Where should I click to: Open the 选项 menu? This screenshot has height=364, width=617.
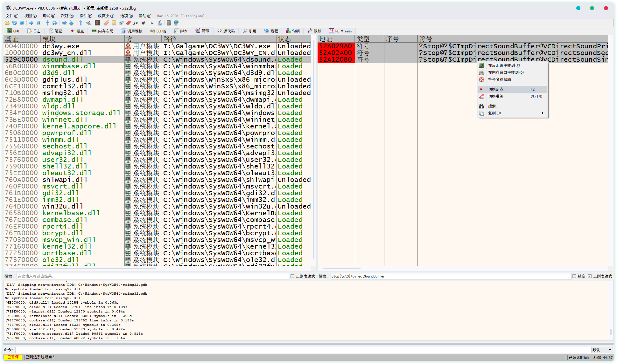[126, 16]
